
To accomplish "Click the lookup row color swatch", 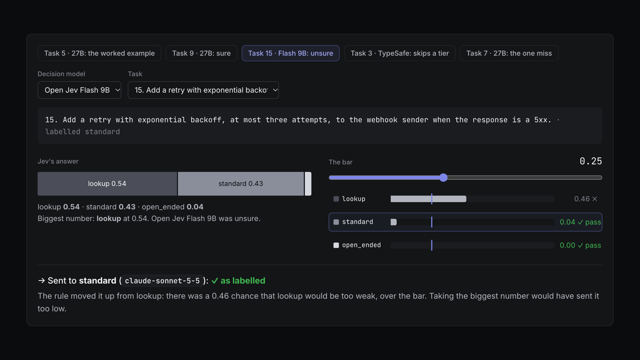I will point(336,199).
